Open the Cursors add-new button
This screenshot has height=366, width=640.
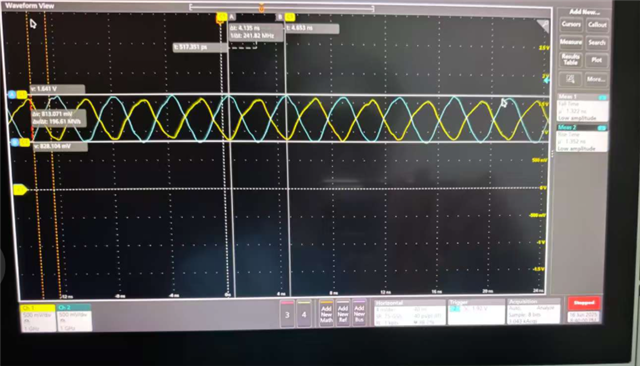[571, 24]
